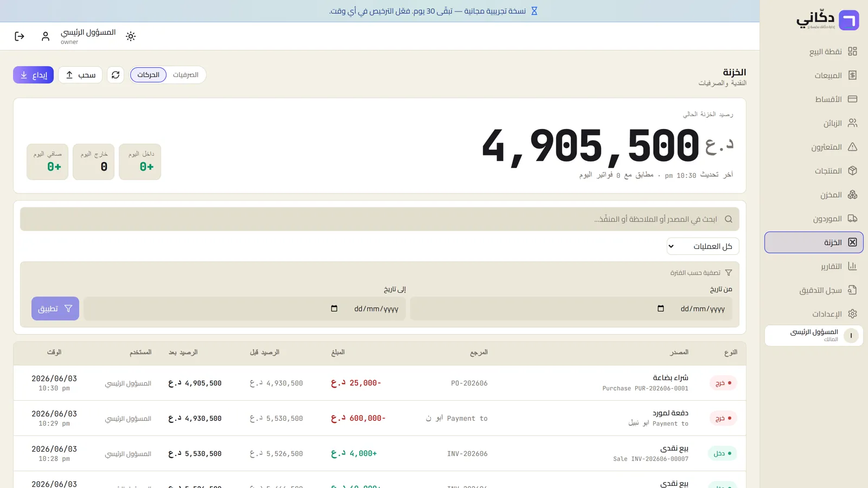The width and height of the screenshot is (868, 488).
Task: Click the المبلغ column header
Action: coord(338,352)
